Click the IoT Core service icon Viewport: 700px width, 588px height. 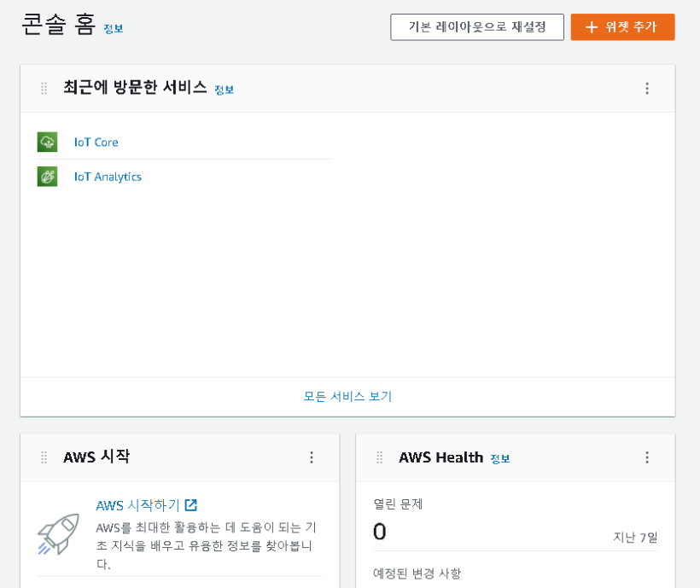point(47,142)
